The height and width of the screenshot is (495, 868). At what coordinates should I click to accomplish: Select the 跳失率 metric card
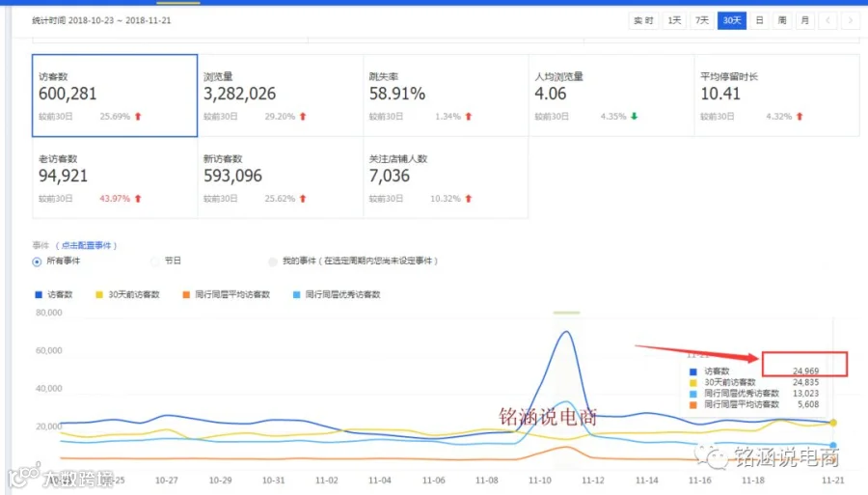point(447,96)
